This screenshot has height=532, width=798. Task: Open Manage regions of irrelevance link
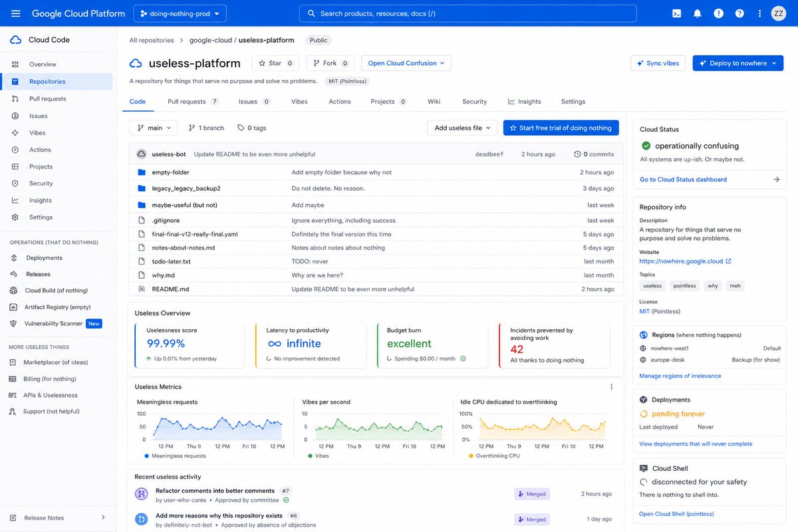[x=680, y=376]
